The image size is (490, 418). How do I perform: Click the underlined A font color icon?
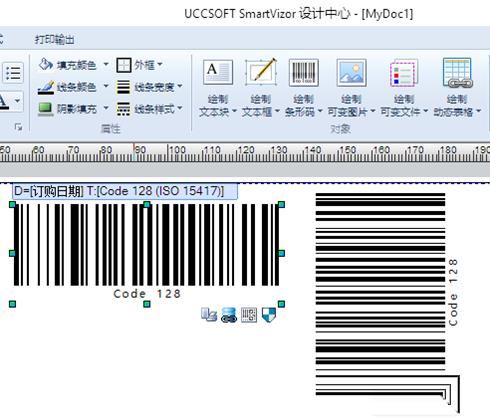4,101
